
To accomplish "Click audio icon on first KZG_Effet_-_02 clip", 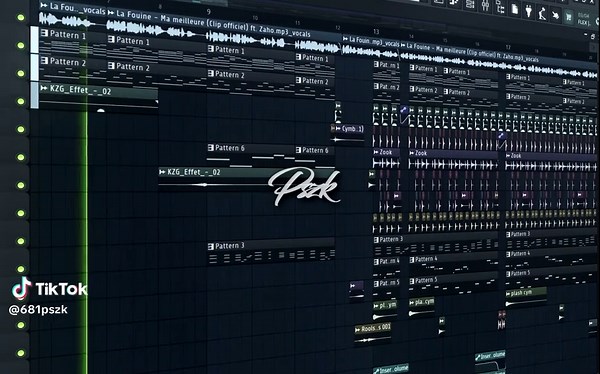I will coord(44,88).
